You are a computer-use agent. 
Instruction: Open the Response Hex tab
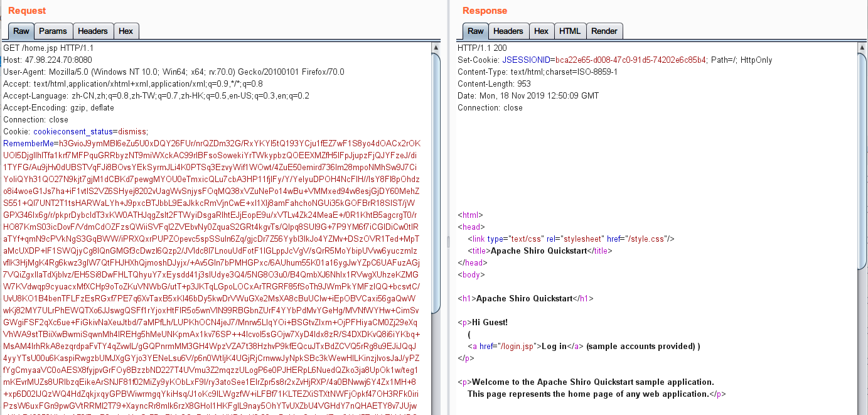[541, 31]
